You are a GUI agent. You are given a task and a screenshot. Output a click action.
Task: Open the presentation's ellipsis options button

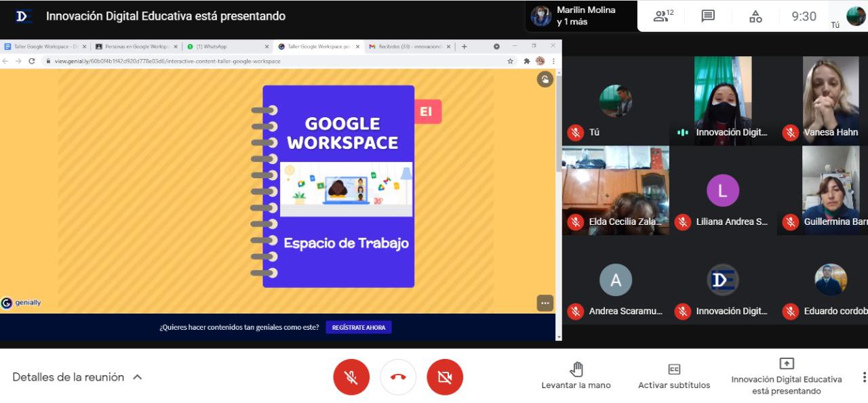click(x=545, y=303)
